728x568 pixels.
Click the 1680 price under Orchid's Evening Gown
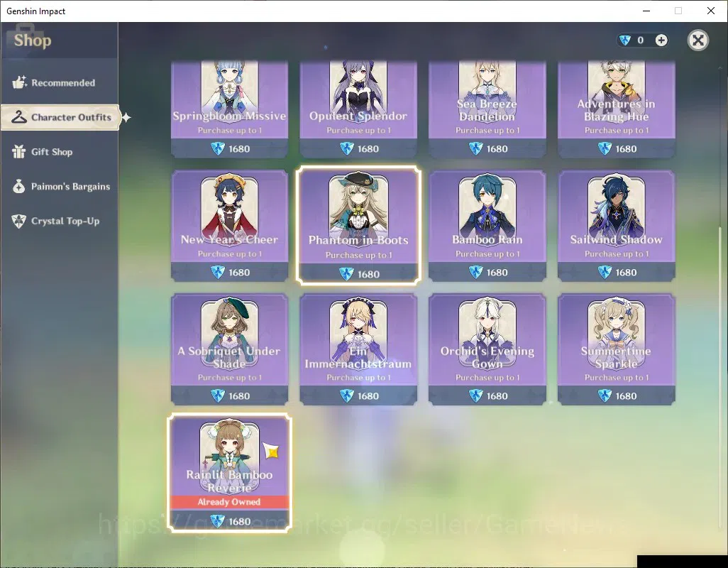point(497,396)
